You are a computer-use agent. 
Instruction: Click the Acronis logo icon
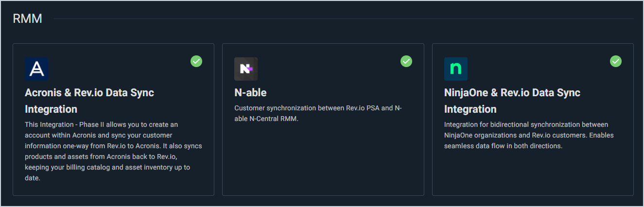[x=36, y=69]
